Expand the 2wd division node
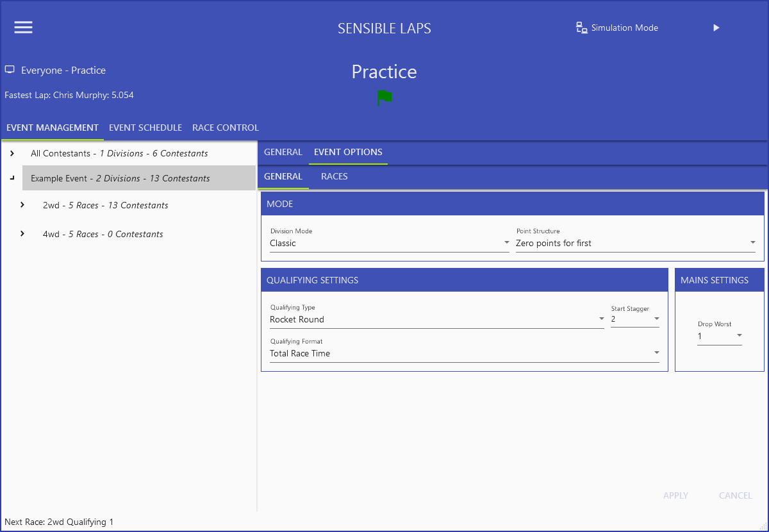 tap(22, 205)
